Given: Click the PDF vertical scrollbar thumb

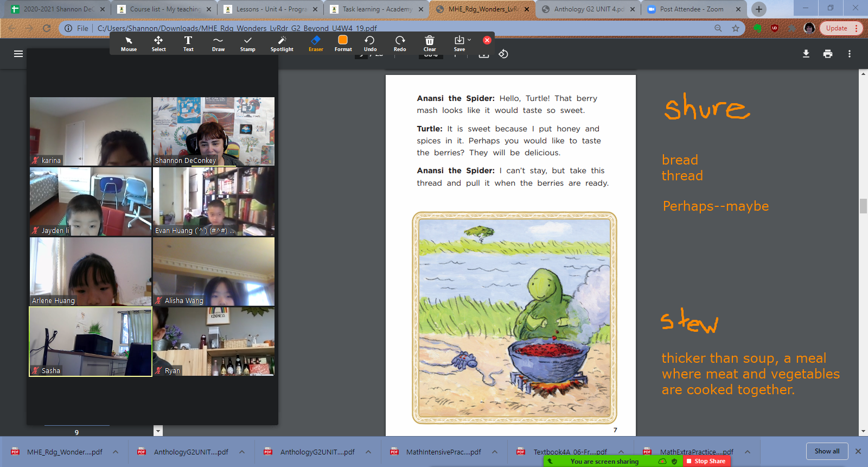Looking at the screenshot, I should (863, 207).
